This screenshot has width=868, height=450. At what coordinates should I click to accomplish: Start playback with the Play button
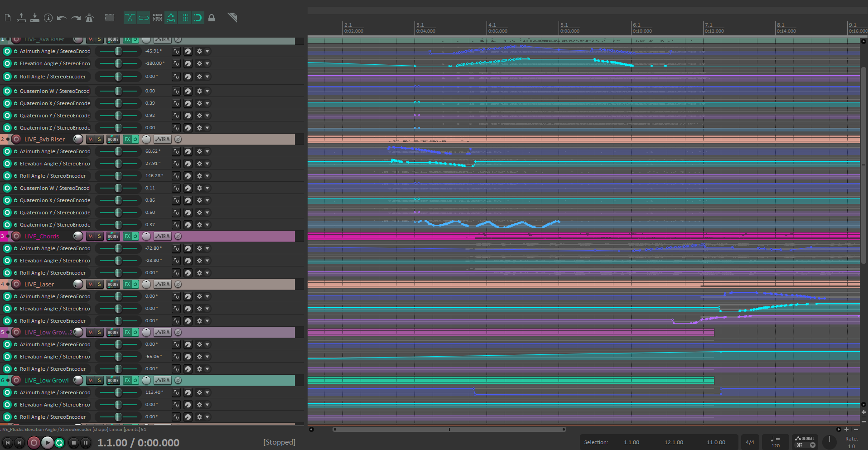47,442
